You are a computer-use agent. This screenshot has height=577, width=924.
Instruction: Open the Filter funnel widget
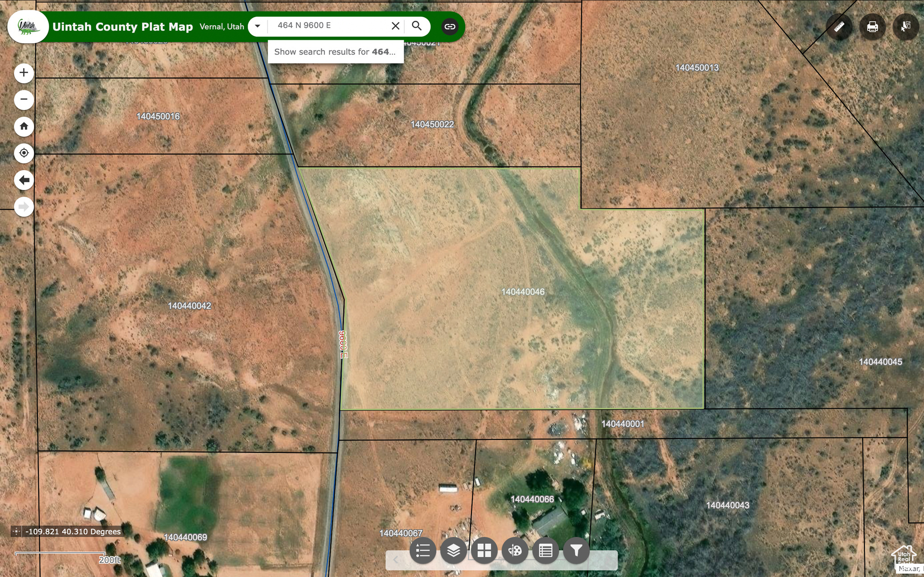point(576,550)
